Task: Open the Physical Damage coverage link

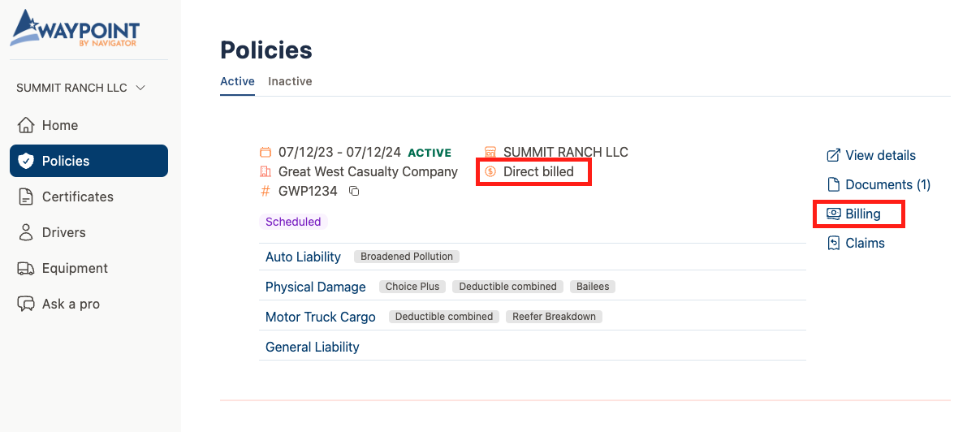Action: click(x=315, y=287)
